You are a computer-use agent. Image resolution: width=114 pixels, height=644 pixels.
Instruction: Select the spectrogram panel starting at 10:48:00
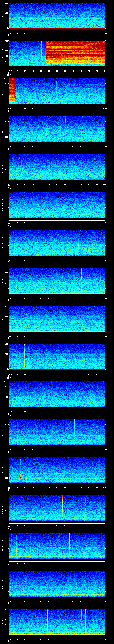57,91
